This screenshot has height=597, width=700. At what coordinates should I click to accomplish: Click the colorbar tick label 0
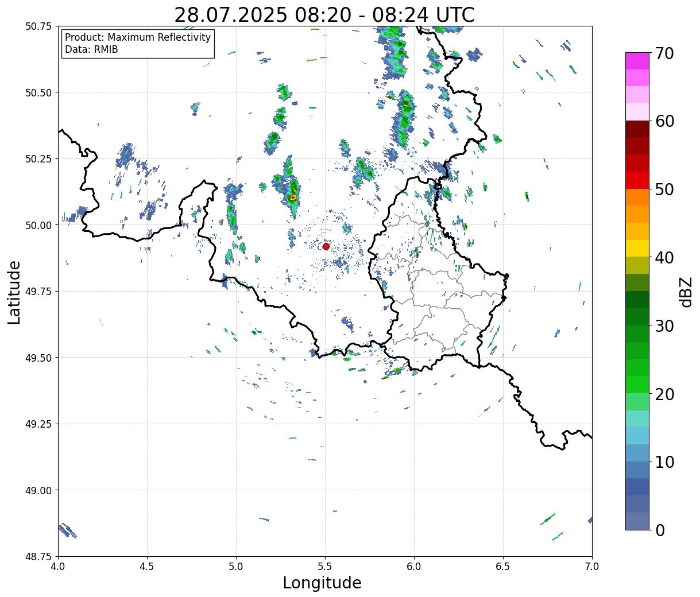point(659,530)
